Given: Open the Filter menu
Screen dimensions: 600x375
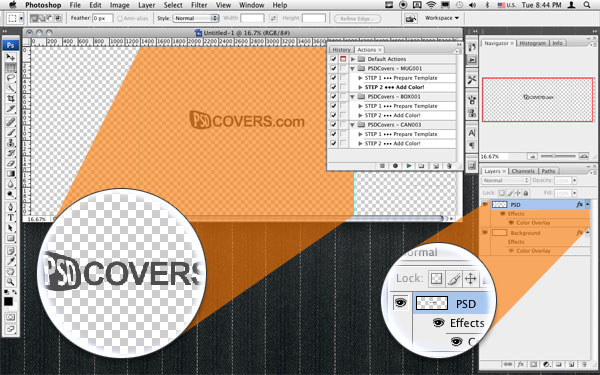Looking at the screenshot, I should 199,5.
